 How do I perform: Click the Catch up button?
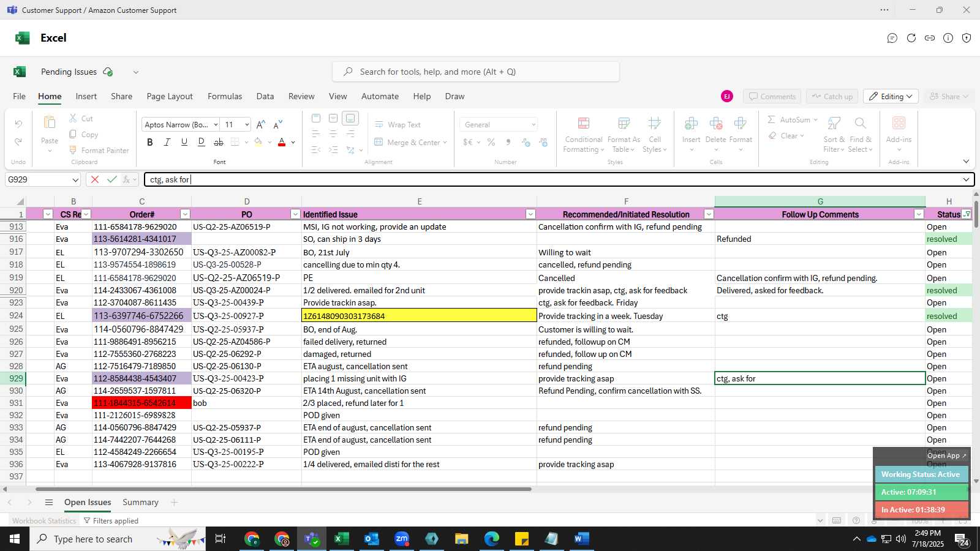coord(832,97)
